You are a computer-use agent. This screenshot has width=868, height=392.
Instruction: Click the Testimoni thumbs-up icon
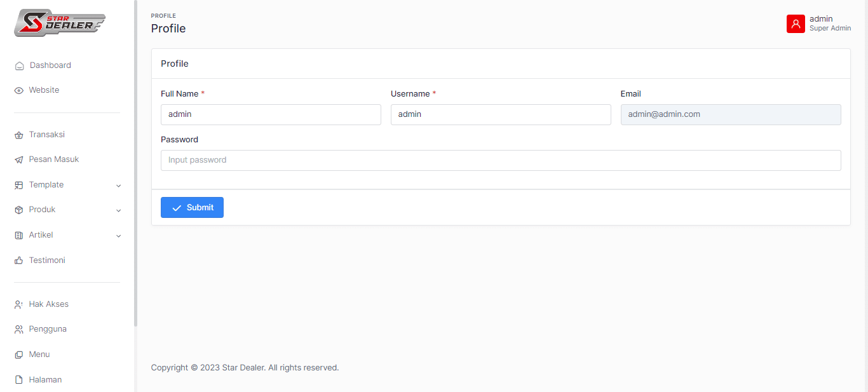click(x=19, y=260)
